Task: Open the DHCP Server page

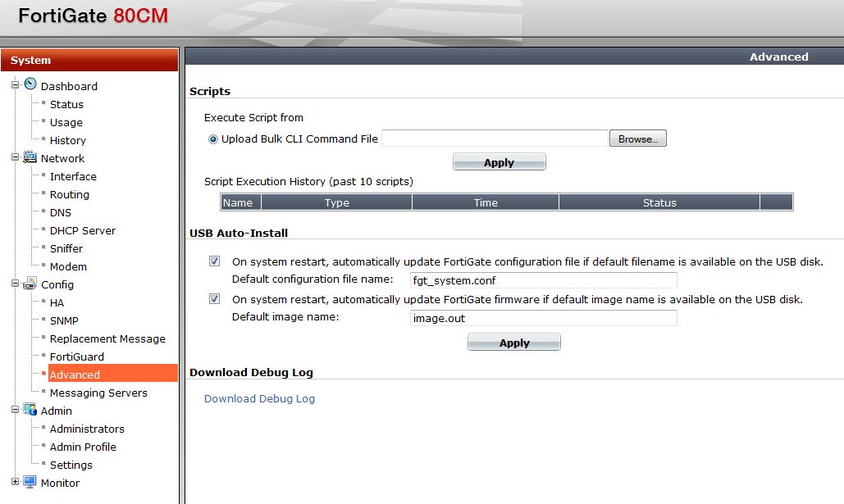Action: coord(83,231)
